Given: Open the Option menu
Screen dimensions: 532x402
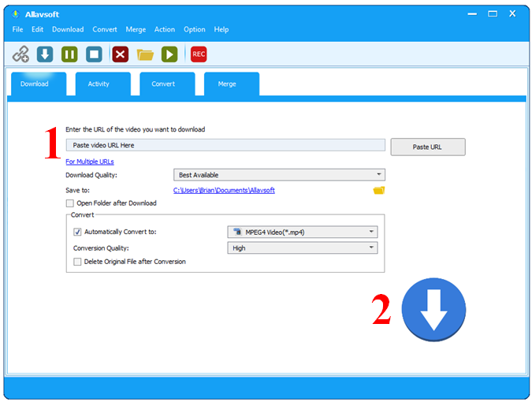Looking at the screenshot, I should [x=195, y=29].
